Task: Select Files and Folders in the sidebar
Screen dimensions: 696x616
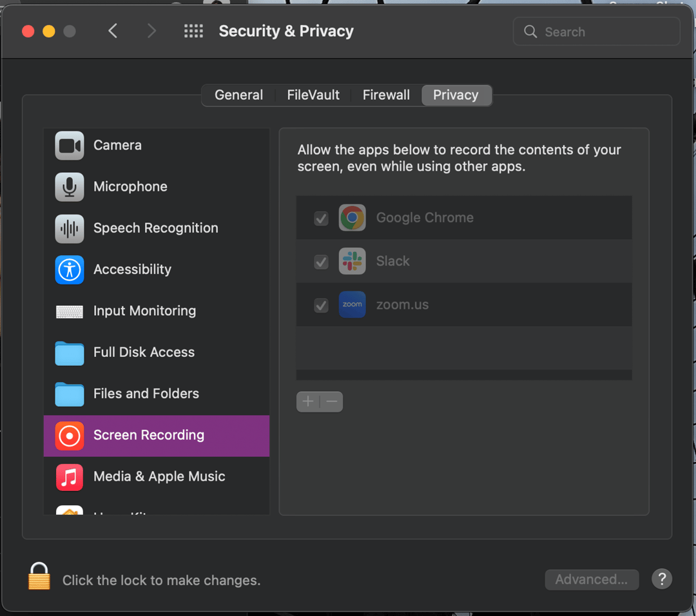Action: tap(146, 394)
